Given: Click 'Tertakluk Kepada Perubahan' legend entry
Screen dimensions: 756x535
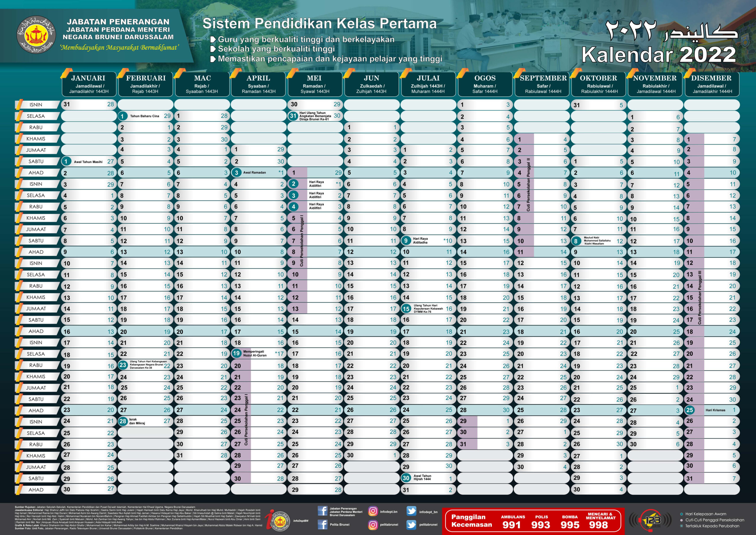Looking at the screenshot, I should pos(712,526).
